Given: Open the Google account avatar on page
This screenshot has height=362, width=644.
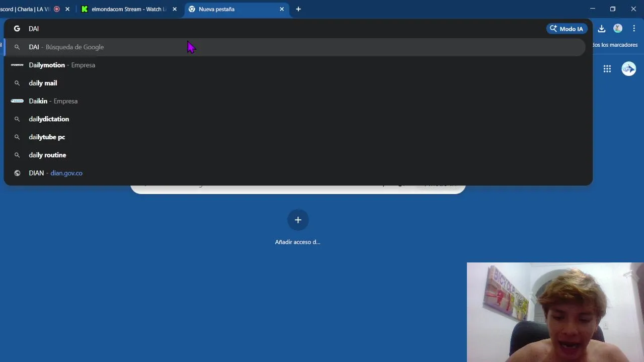Looking at the screenshot, I should pos(629,69).
